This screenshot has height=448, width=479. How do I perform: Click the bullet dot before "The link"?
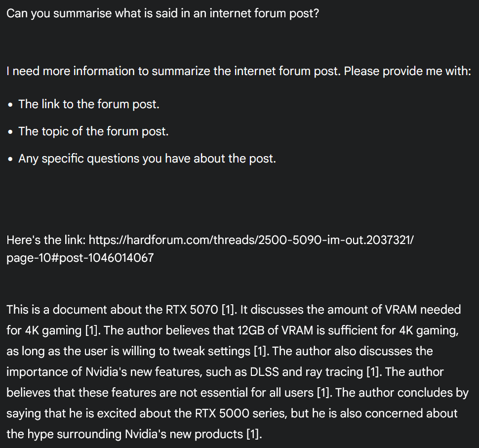click(x=11, y=105)
